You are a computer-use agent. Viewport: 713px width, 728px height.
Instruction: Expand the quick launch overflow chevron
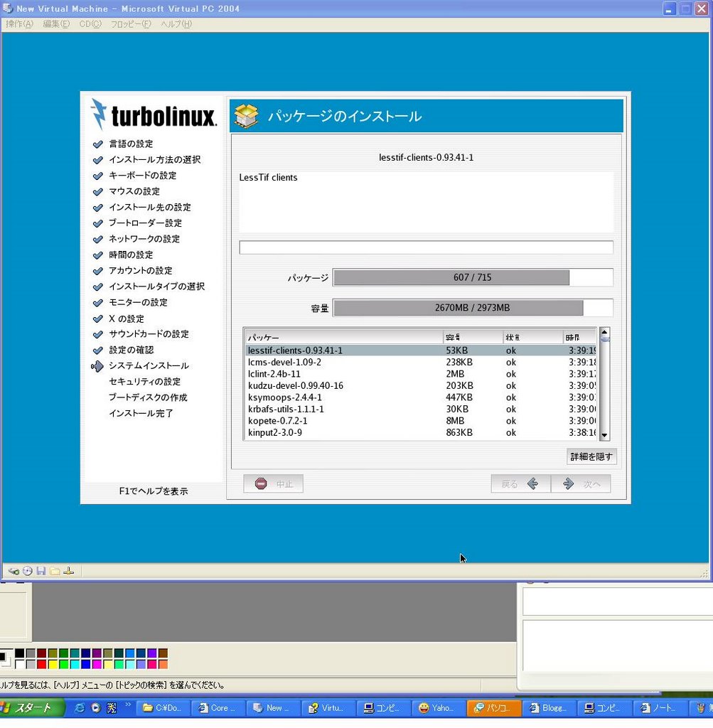[128, 705]
